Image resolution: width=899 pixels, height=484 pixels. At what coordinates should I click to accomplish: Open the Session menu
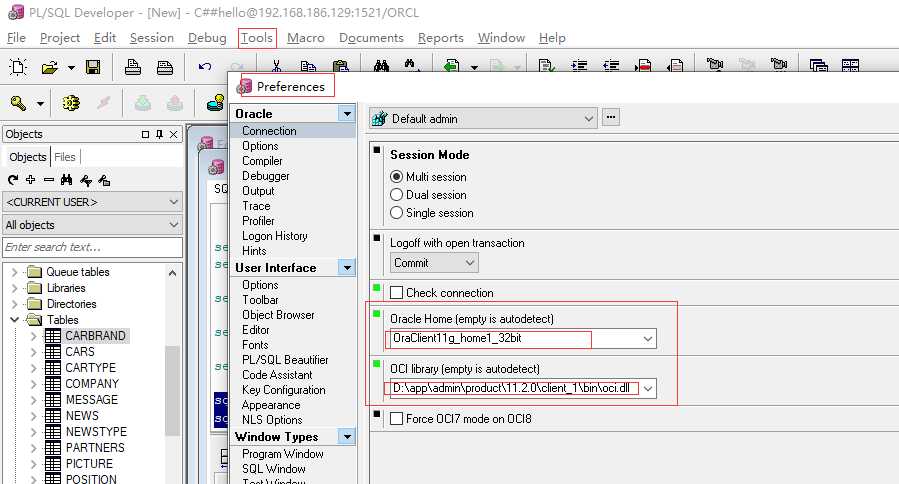151,38
